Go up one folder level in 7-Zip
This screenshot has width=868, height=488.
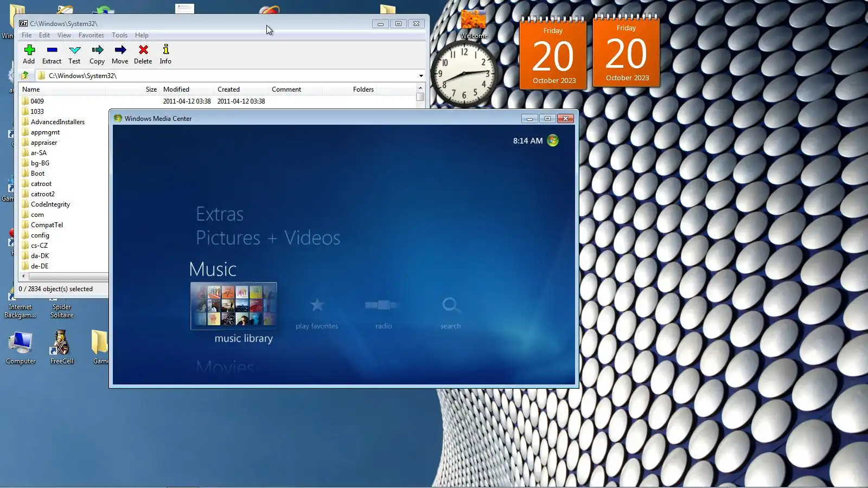[25, 75]
